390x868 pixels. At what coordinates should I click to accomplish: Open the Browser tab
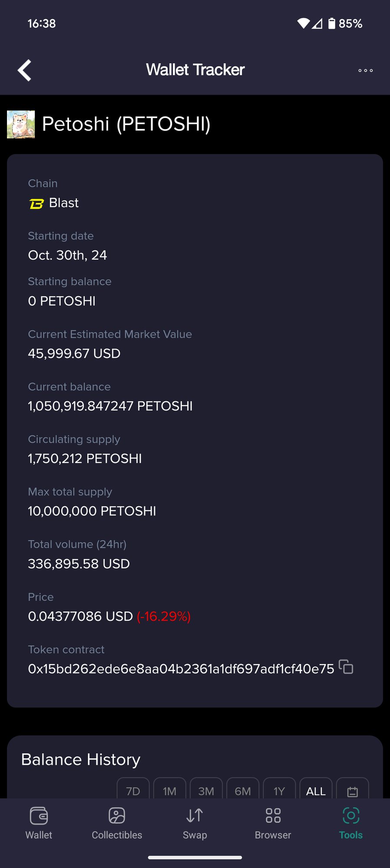(273, 823)
